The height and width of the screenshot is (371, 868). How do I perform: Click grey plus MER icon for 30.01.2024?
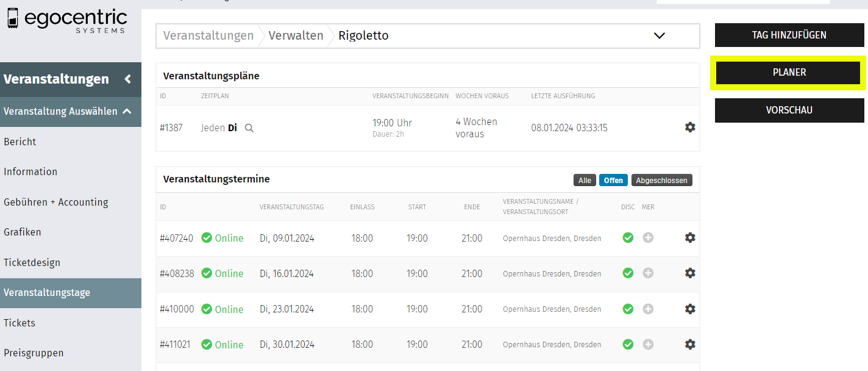[648, 345]
